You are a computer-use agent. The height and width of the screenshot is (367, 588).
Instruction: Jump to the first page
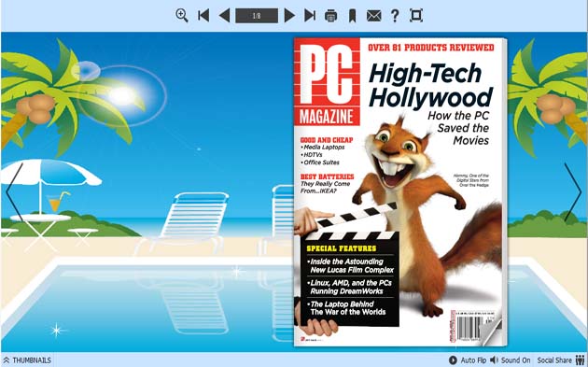click(x=203, y=16)
